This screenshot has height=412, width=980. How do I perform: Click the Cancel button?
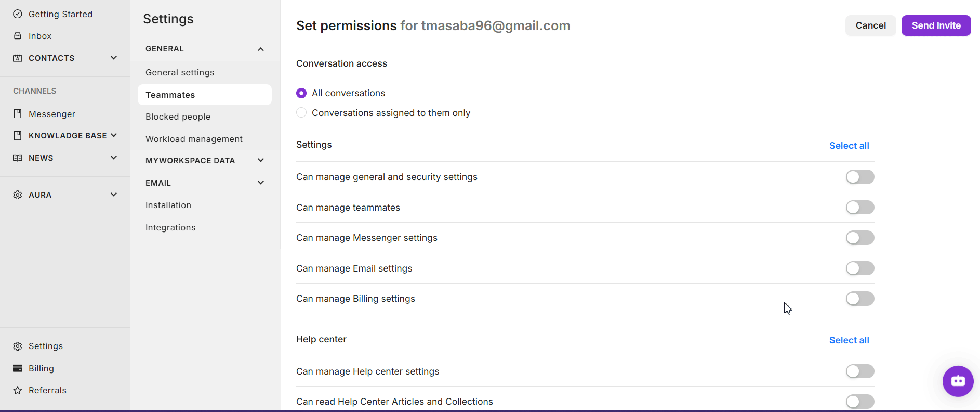(x=870, y=25)
